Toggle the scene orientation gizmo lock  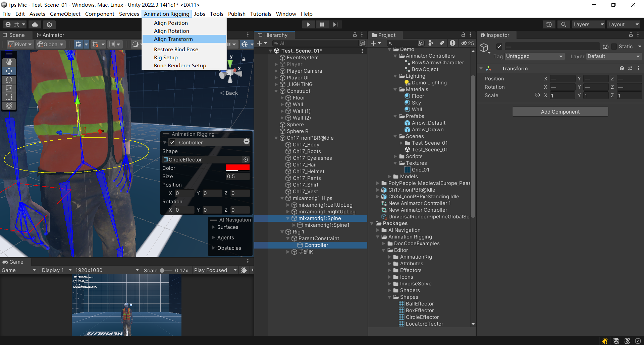pyautogui.click(x=244, y=59)
